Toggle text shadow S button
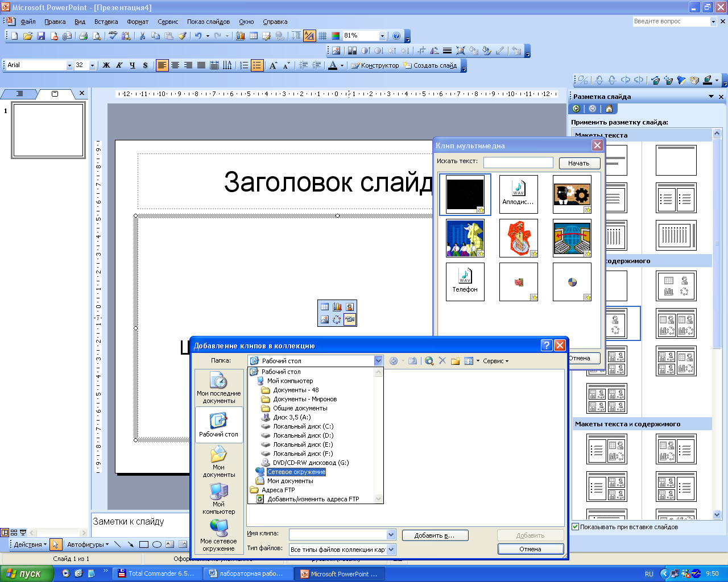Screen dimensions: 728x582 tap(146, 65)
